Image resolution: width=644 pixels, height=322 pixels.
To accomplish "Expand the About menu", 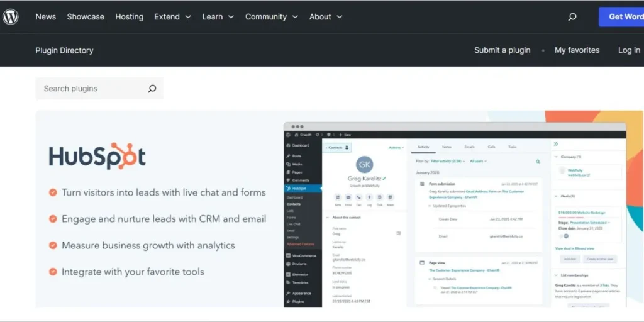I will coord(326,17).
